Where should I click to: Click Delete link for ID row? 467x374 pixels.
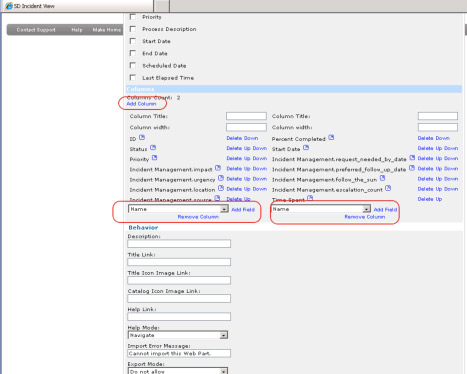coord(234,138)
